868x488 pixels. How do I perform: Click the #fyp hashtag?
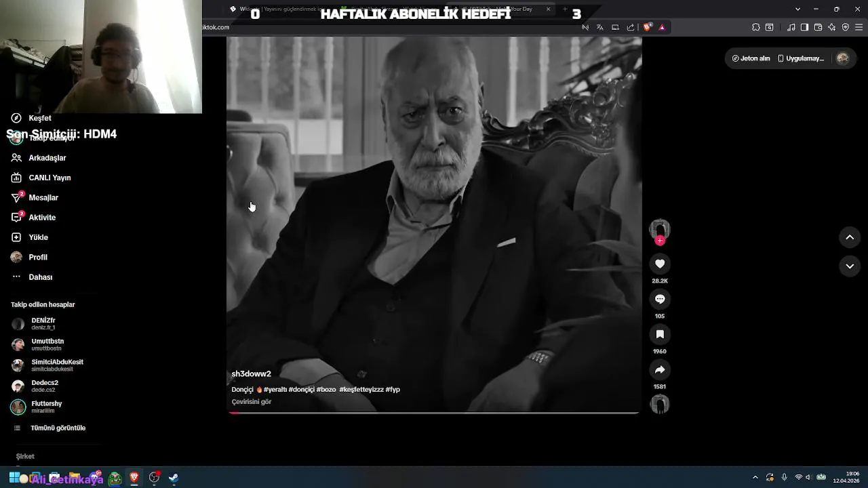(x=393, y=390)
